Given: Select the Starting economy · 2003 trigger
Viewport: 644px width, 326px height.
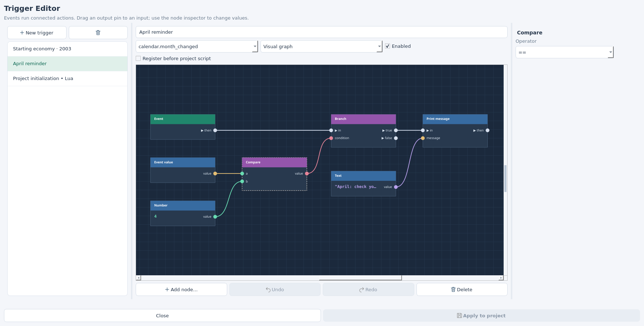Looking at the screenshot, I should coord(68,49).
